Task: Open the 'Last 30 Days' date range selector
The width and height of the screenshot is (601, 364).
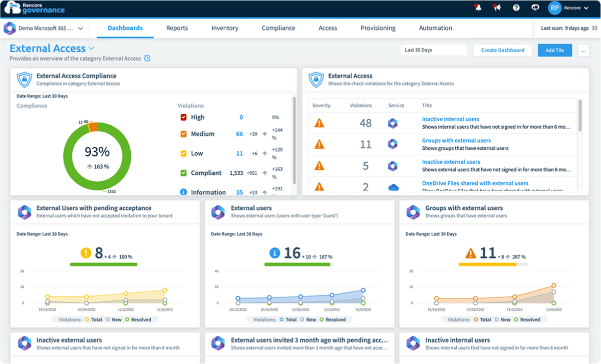Action: [x=433, y=50]
